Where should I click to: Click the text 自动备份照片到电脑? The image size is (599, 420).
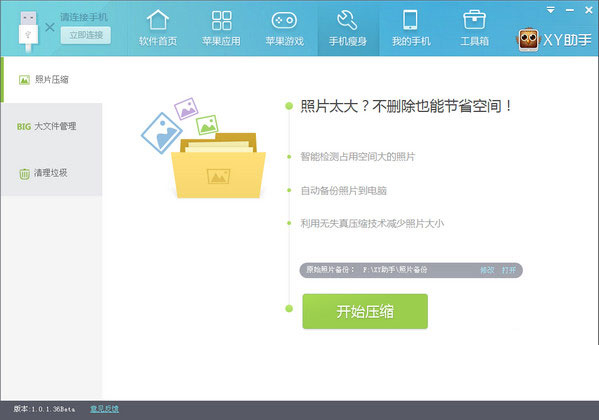coord(343,190)
